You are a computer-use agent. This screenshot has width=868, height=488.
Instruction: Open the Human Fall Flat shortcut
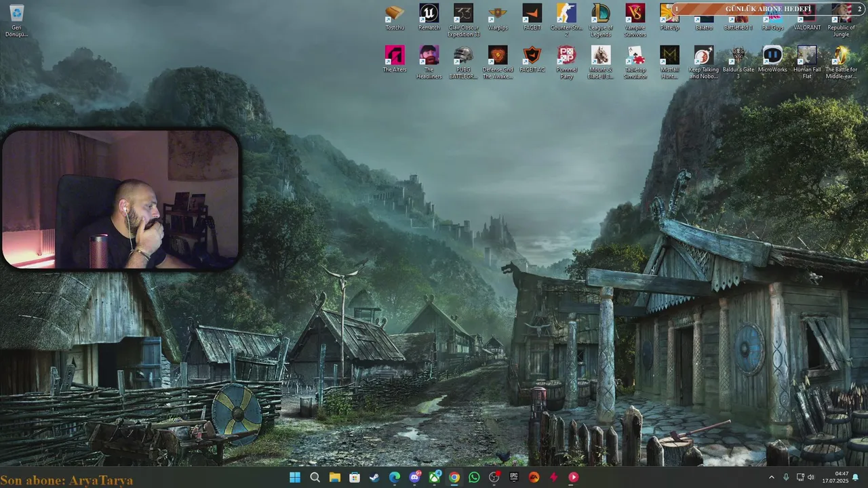point(807,62)
